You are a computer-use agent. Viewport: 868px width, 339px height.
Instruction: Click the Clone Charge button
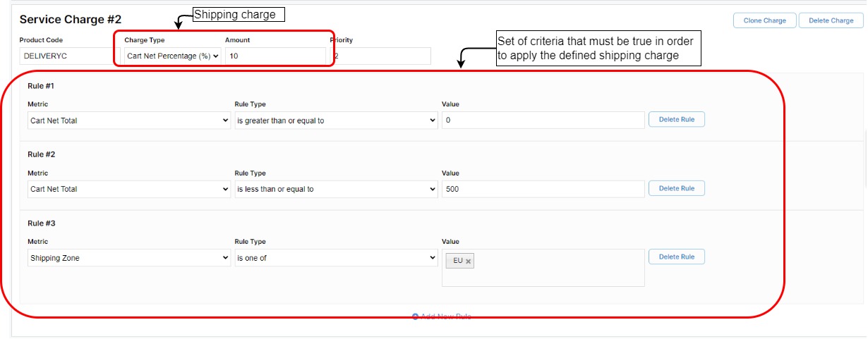click(765, 20)
